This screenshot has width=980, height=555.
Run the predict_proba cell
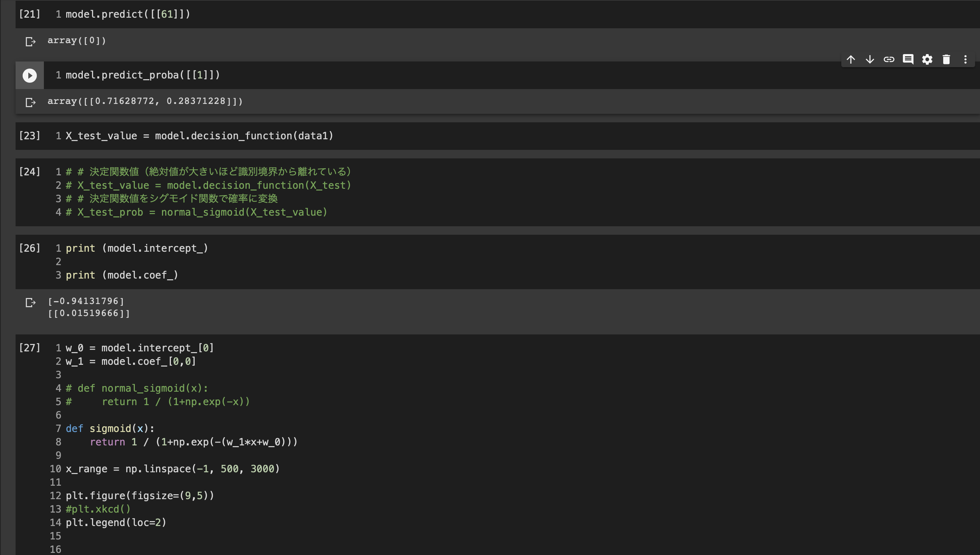[x=29, y=76]
